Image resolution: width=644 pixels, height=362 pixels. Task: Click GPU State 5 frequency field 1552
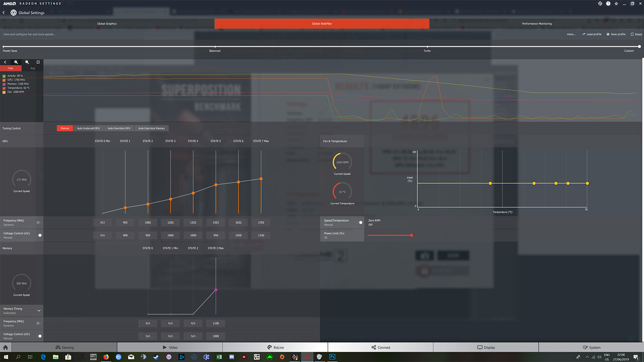pyautogui.click(x=216, y=222)
